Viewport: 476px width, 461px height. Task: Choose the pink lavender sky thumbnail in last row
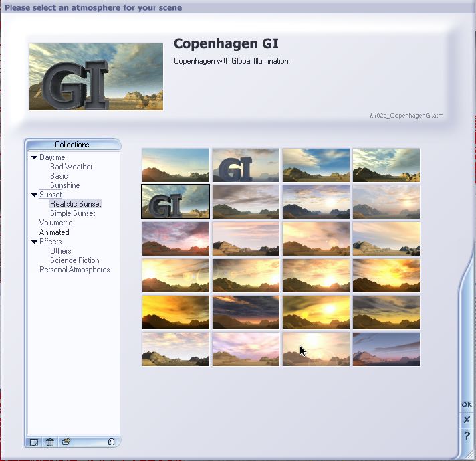[x=246, y=349]
